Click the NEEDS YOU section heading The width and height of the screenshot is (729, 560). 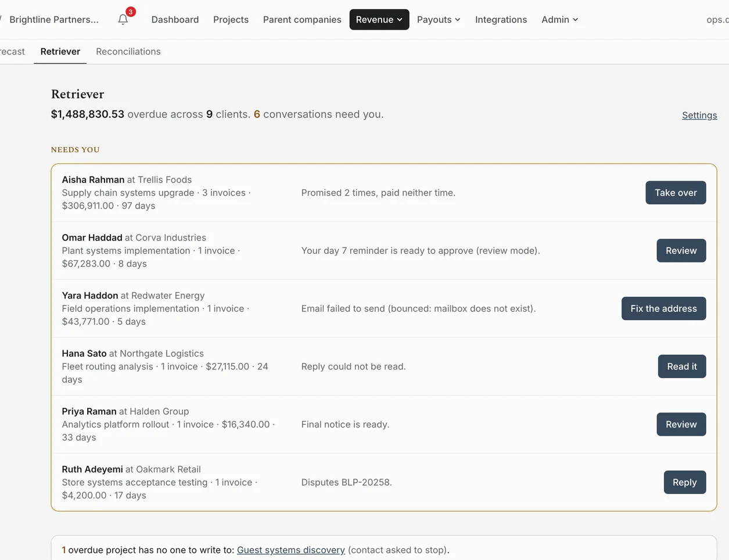pyautogui.click(x=76, y=149)
